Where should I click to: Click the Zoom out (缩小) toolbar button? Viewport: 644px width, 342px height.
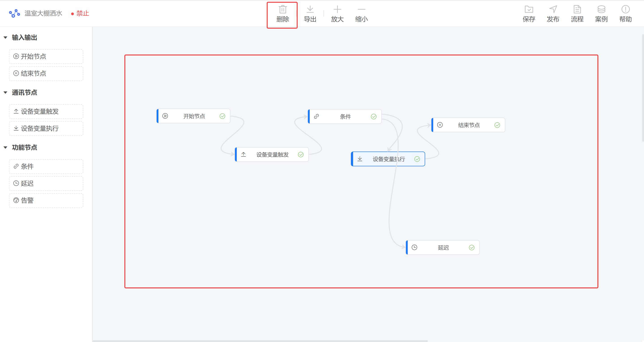[361, 14]
